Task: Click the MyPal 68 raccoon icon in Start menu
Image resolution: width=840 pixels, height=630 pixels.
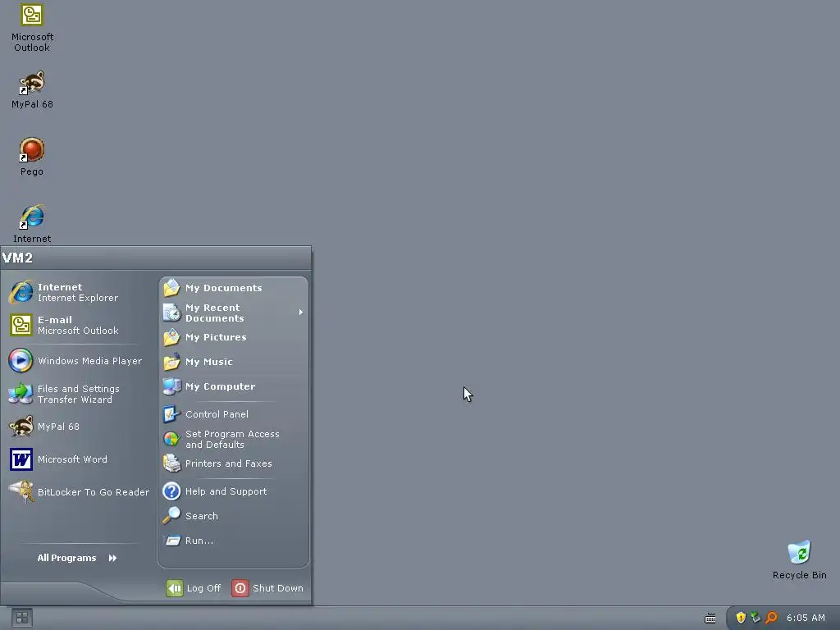Action: (x=21, y=427)
